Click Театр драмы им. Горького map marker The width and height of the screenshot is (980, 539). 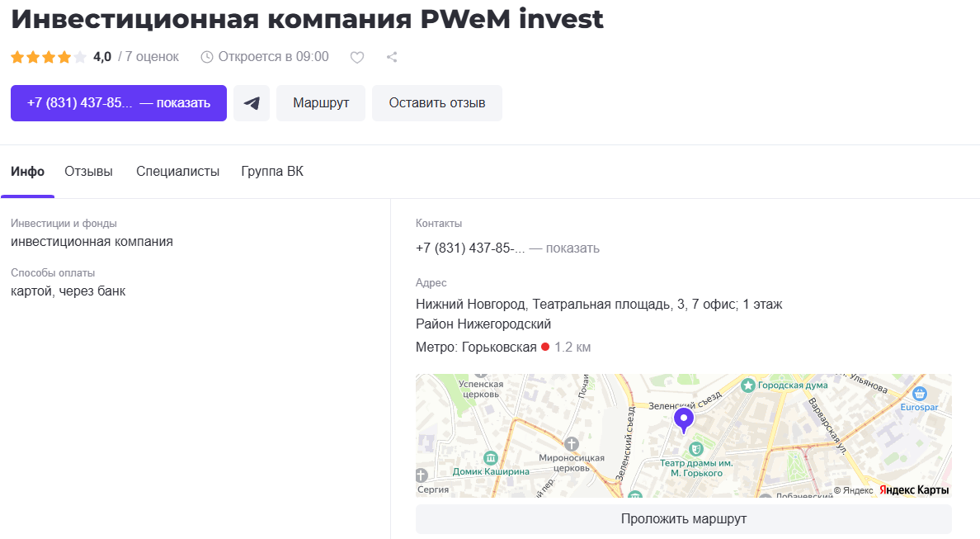696,448
